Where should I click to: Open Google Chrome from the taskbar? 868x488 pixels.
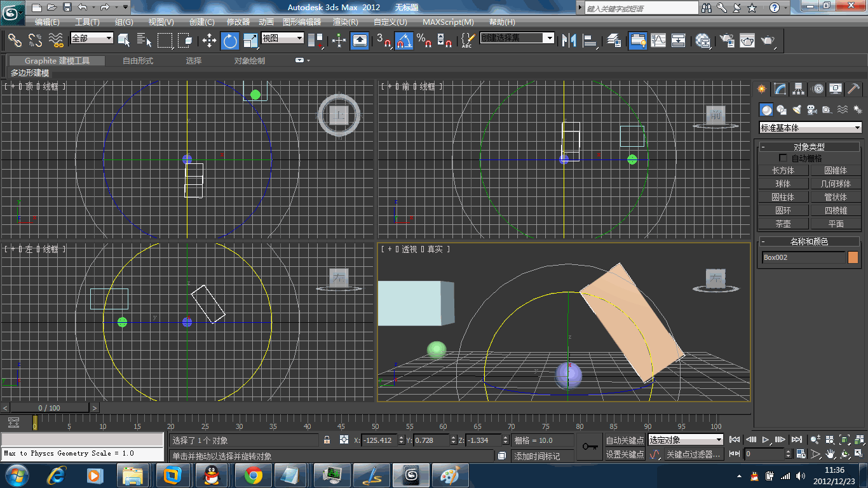coord(254,475)
